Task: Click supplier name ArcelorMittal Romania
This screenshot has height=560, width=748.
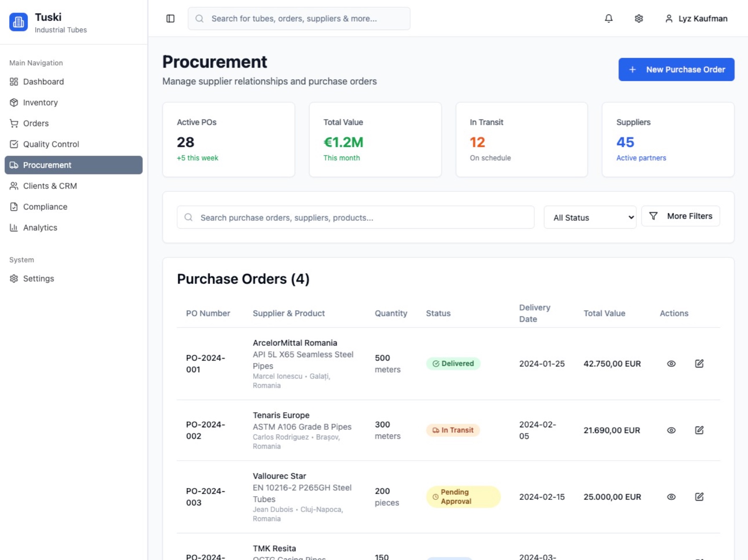Action: 294,343
